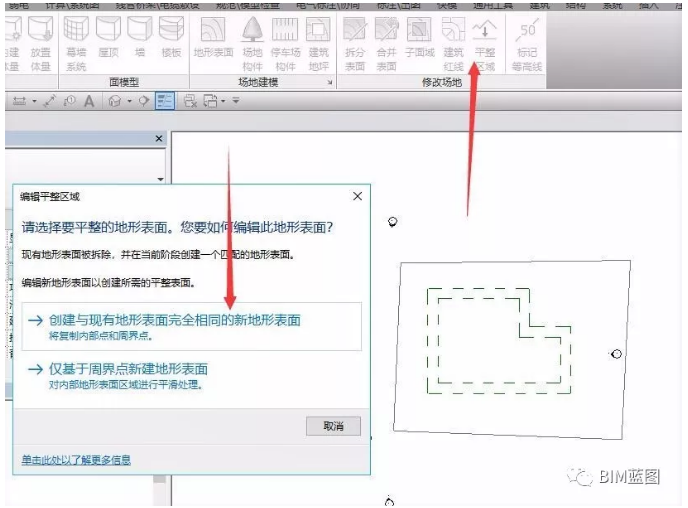
Task: Open the 地形表面 toposurface tool
Action: pos(213,38)
